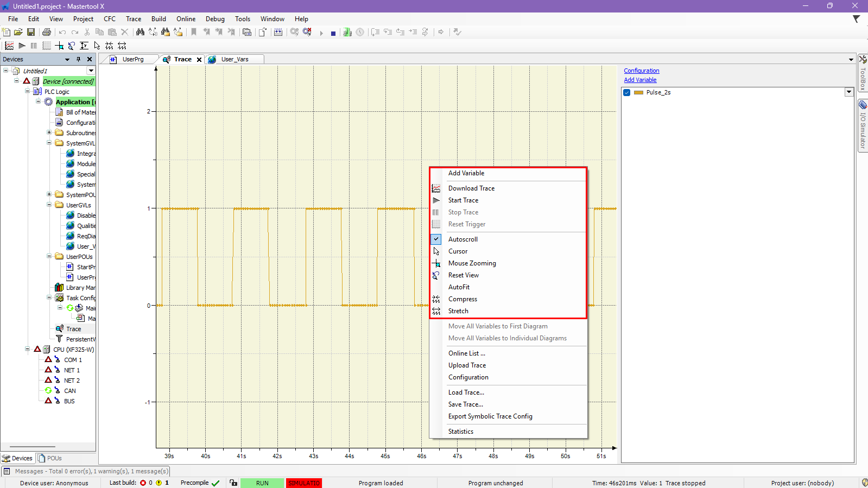Click the Save icon in the toolbar
868x488 pixels.
point(31,33)
